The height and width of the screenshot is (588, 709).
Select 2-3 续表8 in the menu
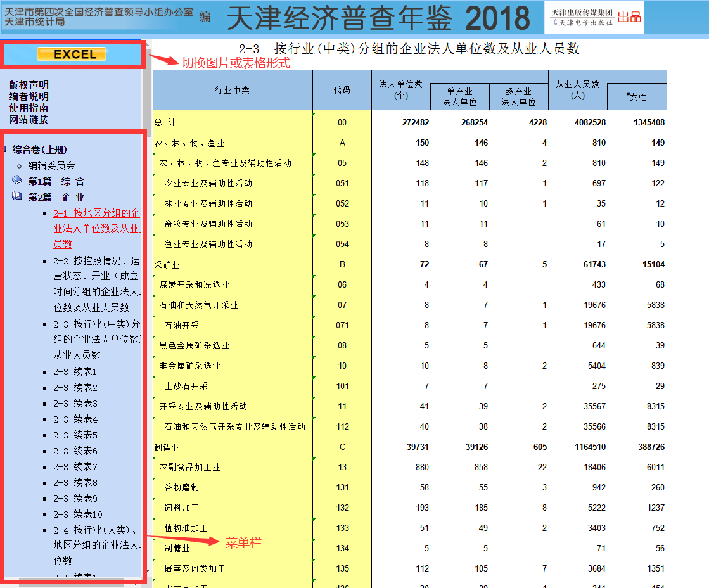[75, 483]
